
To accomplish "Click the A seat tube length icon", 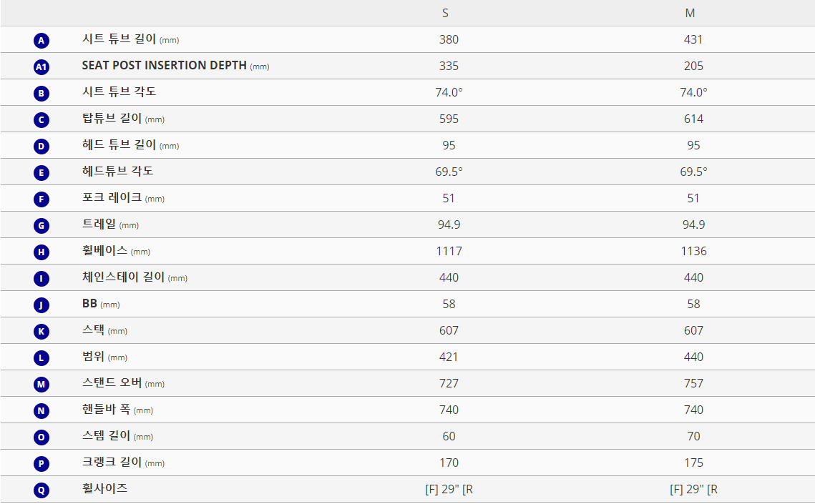I will point(42,41).
